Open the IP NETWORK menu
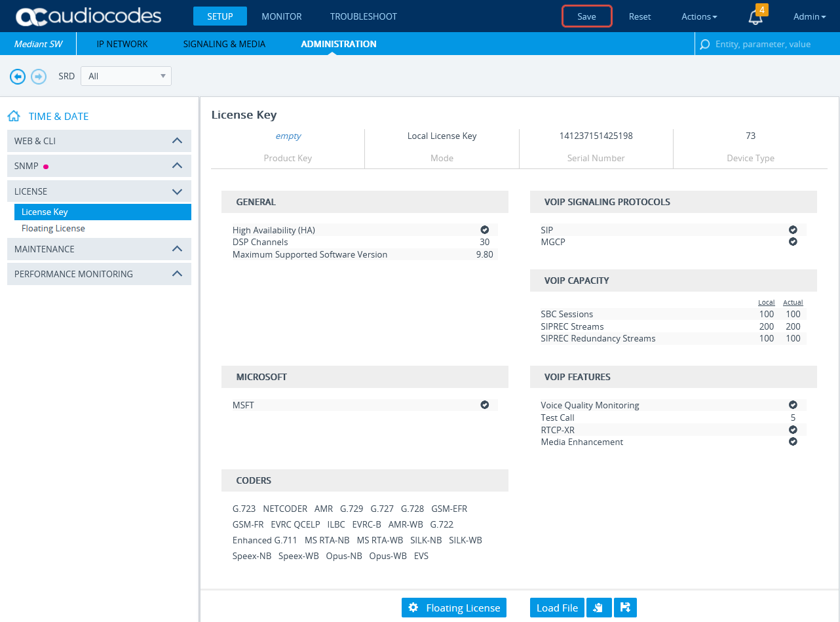The height and width of the screenshot is (622, 840). [123, 44]
